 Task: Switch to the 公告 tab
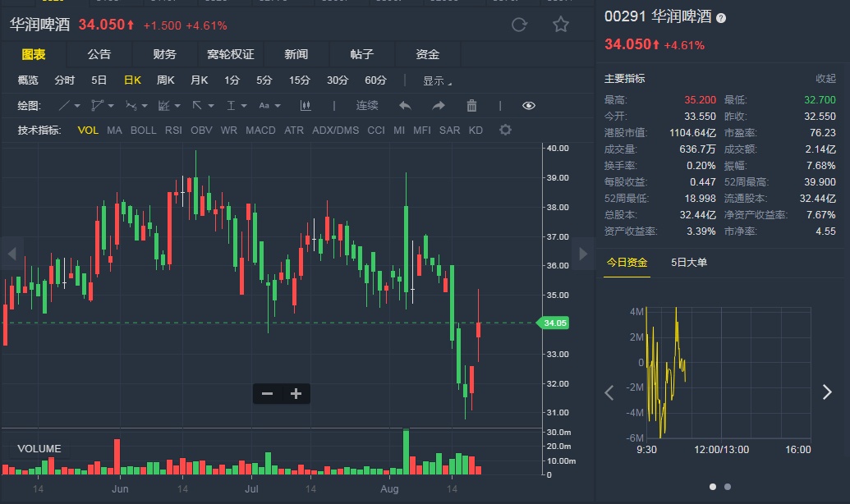99,54
